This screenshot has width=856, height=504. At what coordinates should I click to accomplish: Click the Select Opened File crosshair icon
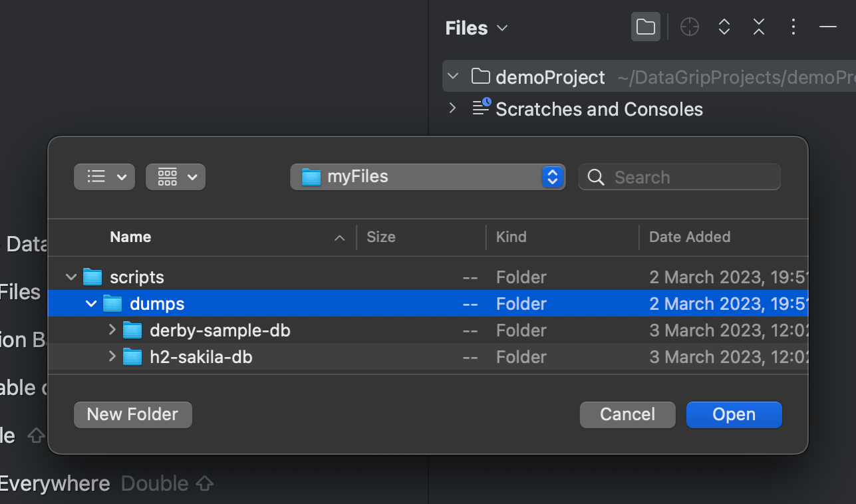(689, 27)
